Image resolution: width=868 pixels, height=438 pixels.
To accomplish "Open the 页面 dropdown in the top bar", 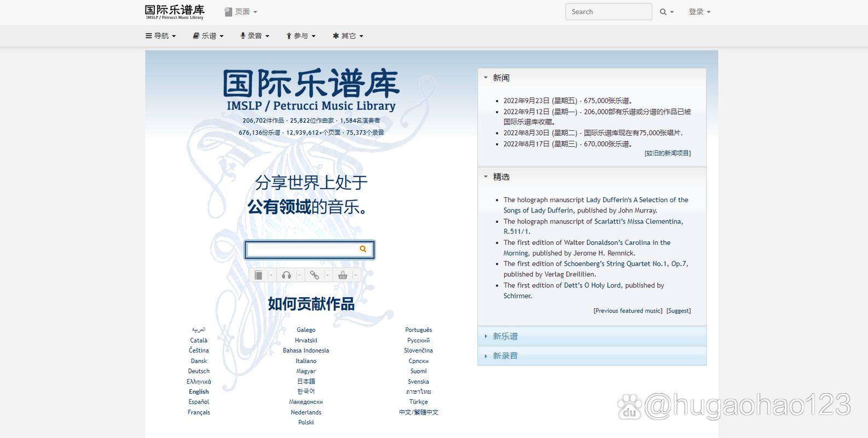I will (x=241, y=11).
